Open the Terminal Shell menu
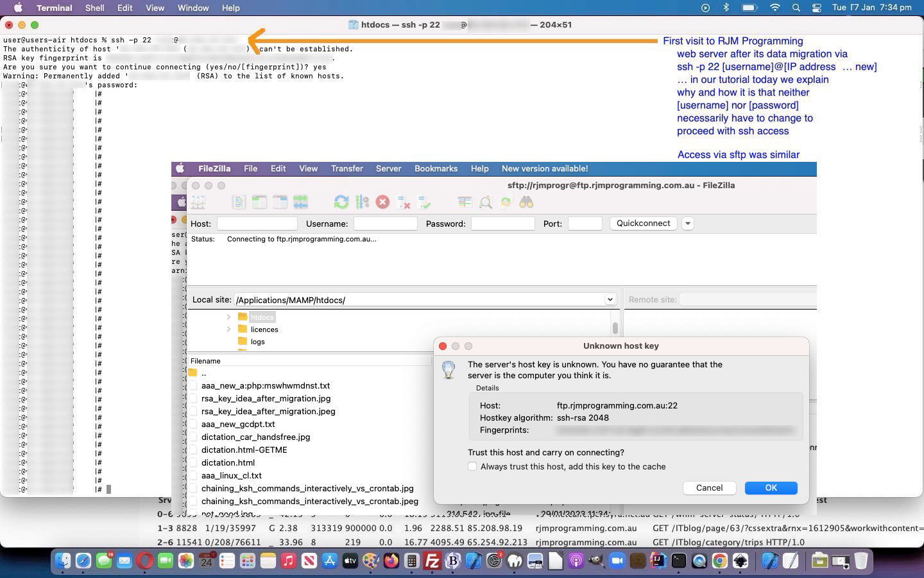The height and width of the screenshot is (578, 924). pos(94,8)
